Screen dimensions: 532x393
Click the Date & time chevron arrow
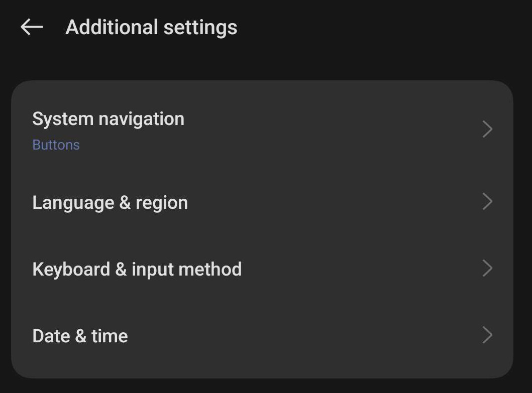487,335
